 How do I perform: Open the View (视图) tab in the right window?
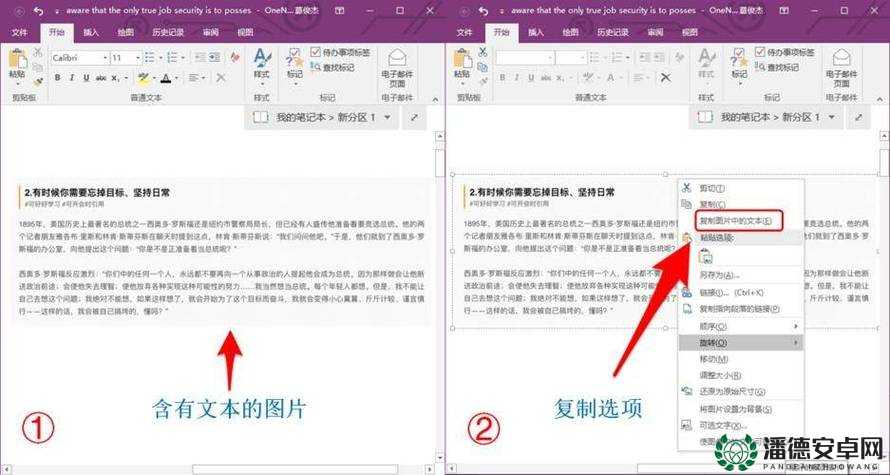[x=690, y=33]
